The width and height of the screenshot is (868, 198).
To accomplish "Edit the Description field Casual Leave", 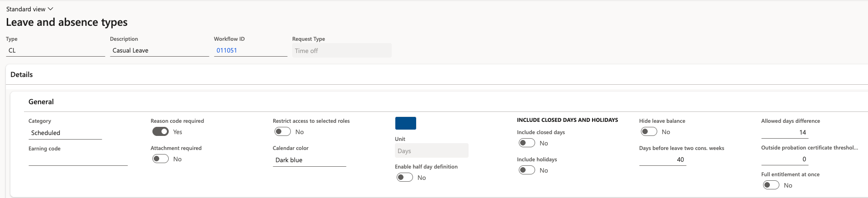I will point(159,50).
